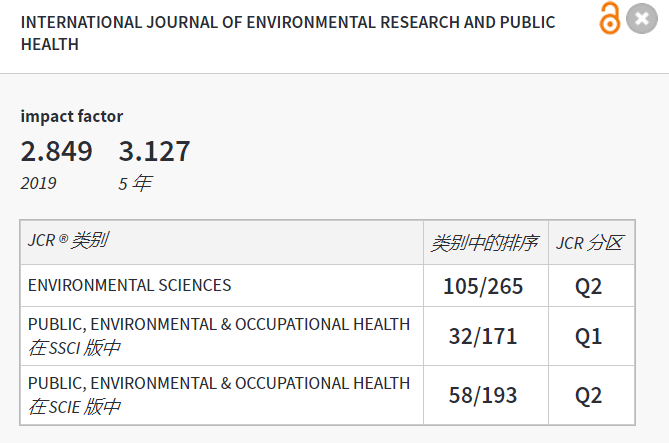The image size is (669, 443).
Task: Click the 58/193 rank cell
Action: tap(483, 395)
